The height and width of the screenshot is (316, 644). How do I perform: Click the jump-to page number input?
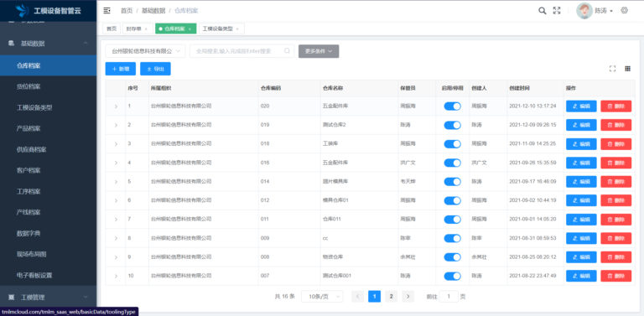[449, 296]
